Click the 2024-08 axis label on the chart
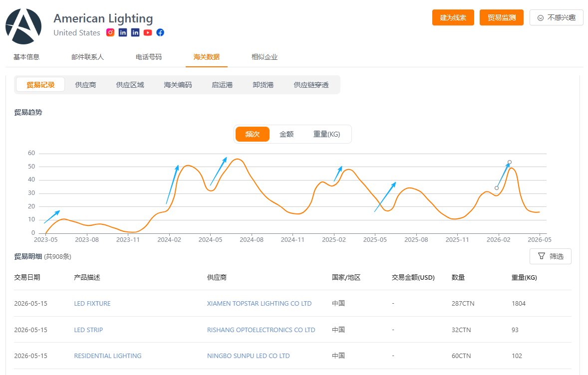The image size is (588, 375). click(x=252, y=240)
